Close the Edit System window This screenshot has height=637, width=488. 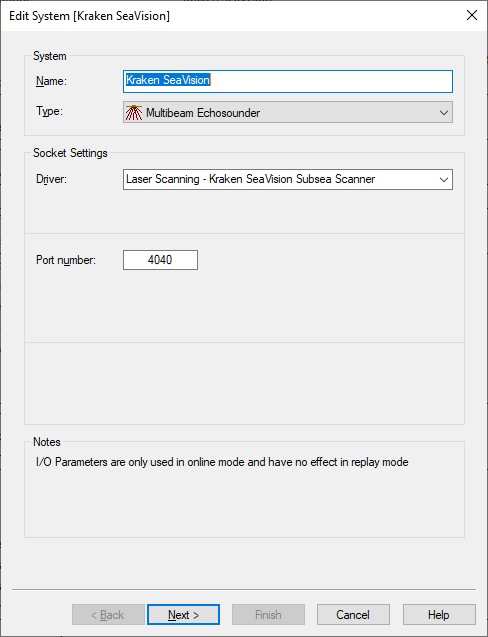472,15
